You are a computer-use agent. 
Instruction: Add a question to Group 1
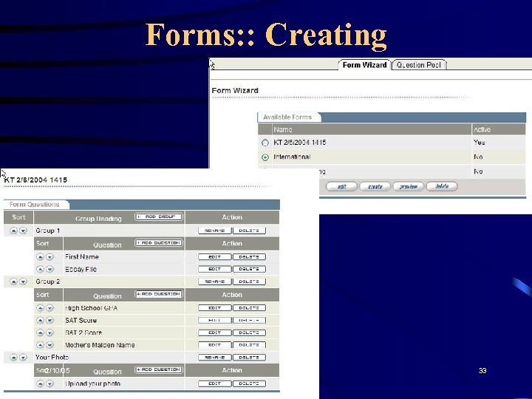159,243
